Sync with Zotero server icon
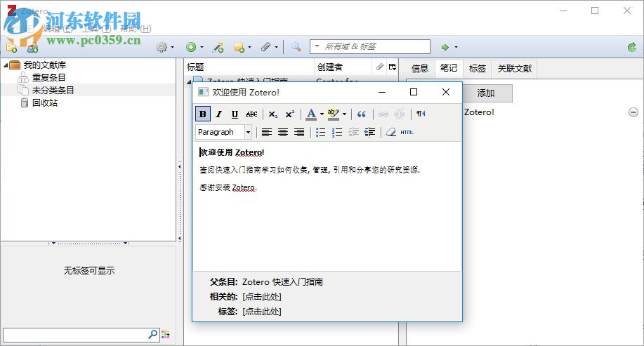This screenshot has height=346, width=644. pyautogui.click(x=632, y=47)
